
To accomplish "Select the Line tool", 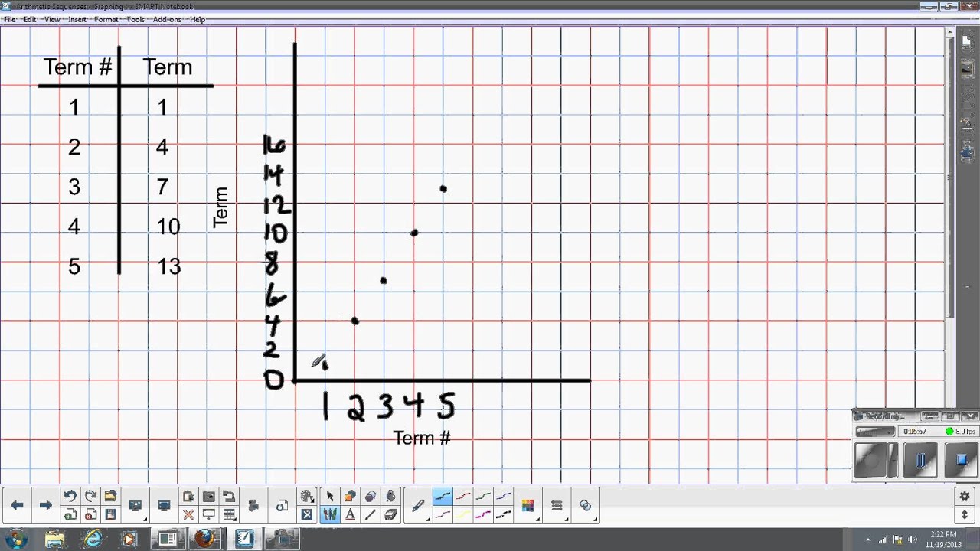I will (371, 514).
